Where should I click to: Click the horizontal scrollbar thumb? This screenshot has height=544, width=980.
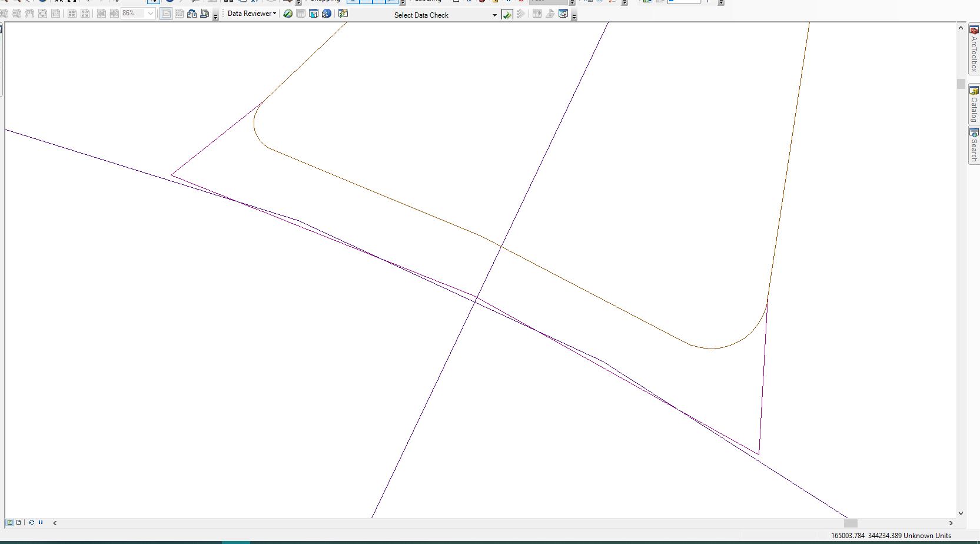851,523
